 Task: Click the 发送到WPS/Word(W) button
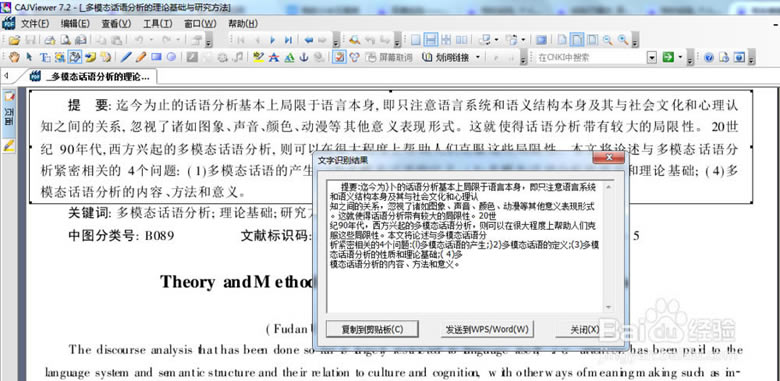487,329
